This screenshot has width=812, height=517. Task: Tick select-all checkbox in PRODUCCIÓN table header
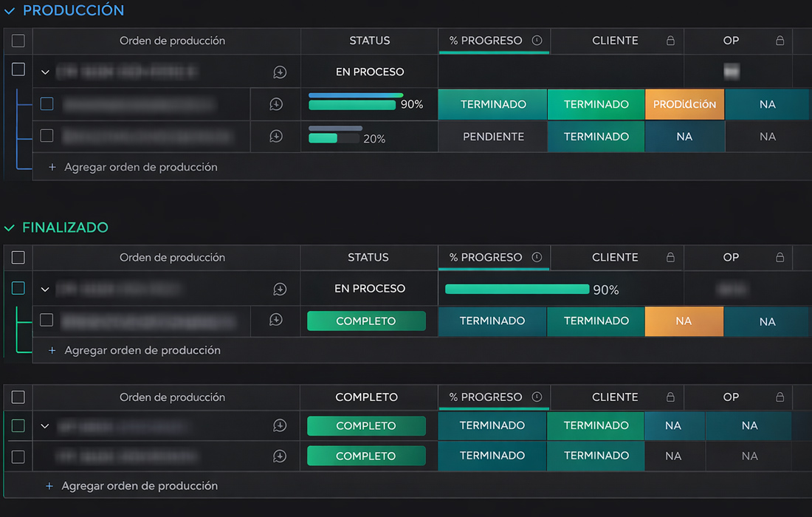(18, 41)
